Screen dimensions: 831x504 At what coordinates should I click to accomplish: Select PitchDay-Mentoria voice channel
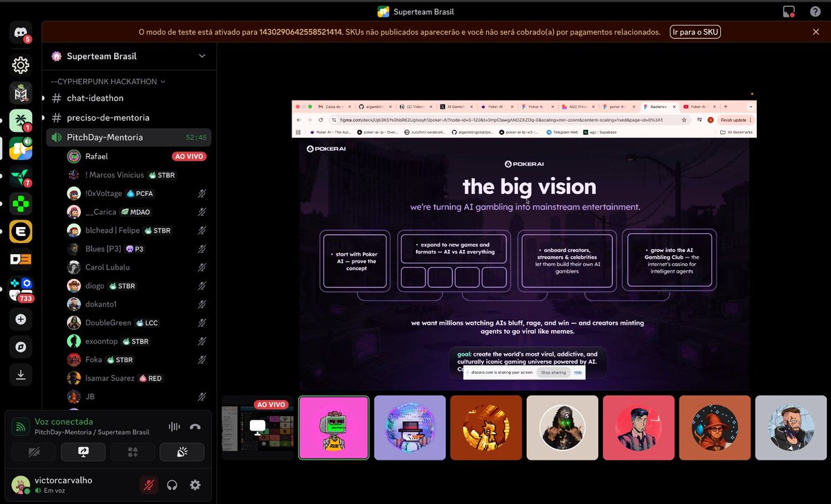pyautogui.click(x=129, y=137)
